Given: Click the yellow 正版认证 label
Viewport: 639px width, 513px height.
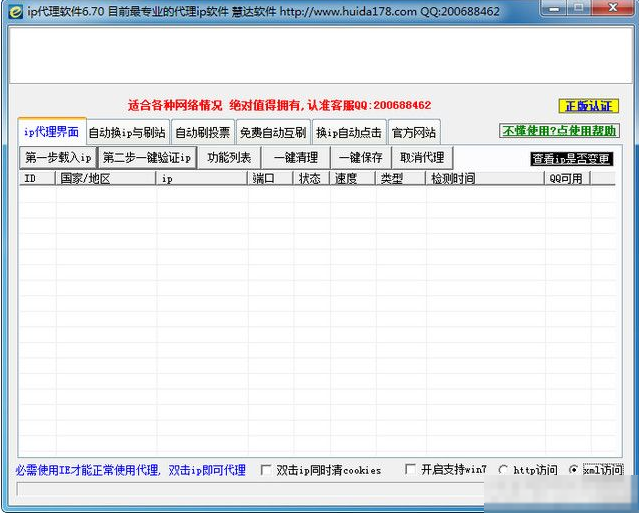Looking at the screenshot, I should 588,106.
